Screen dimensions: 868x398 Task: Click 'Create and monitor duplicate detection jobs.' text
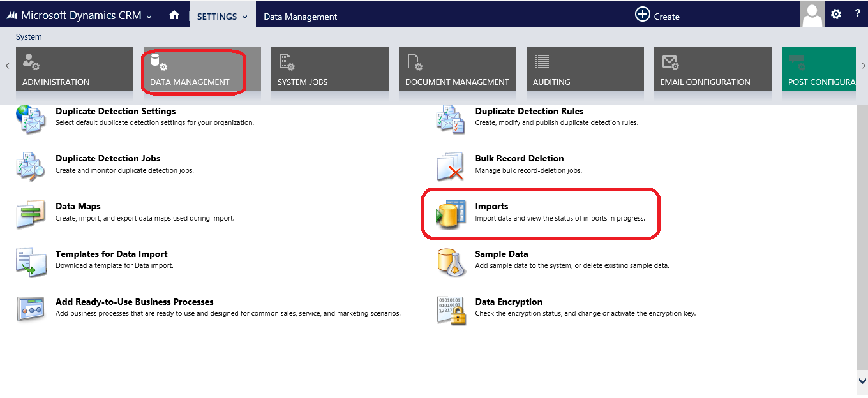tap(124, 170)
